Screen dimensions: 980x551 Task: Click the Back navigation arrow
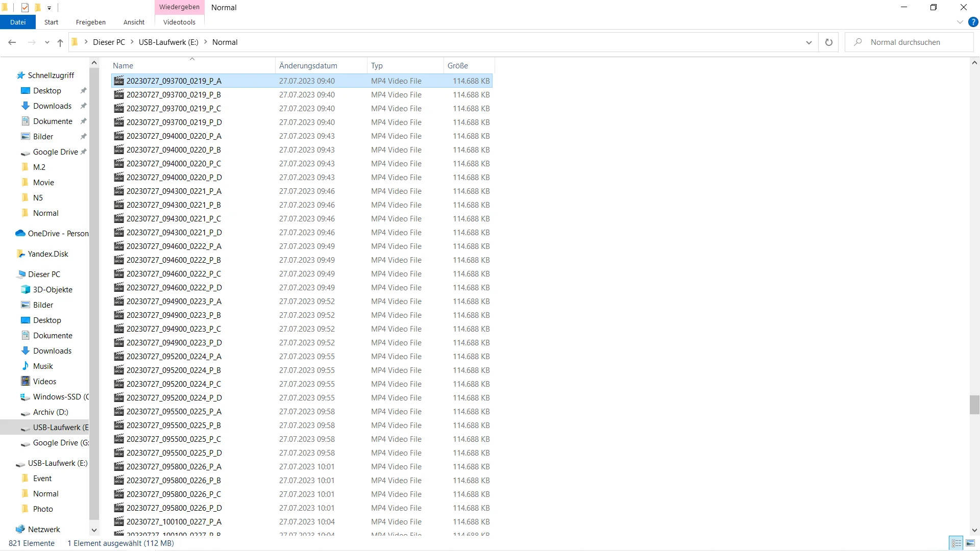pos(12,42)
